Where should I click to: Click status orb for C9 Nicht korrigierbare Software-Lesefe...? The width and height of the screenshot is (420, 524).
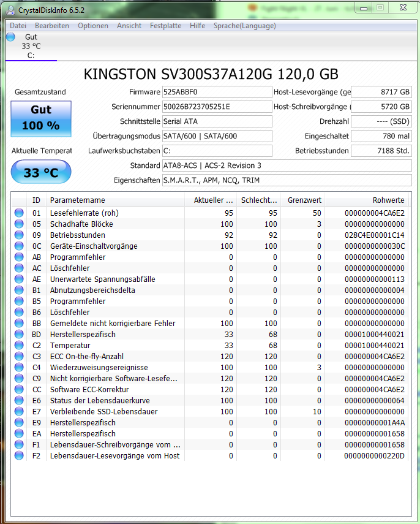[19, 378]
